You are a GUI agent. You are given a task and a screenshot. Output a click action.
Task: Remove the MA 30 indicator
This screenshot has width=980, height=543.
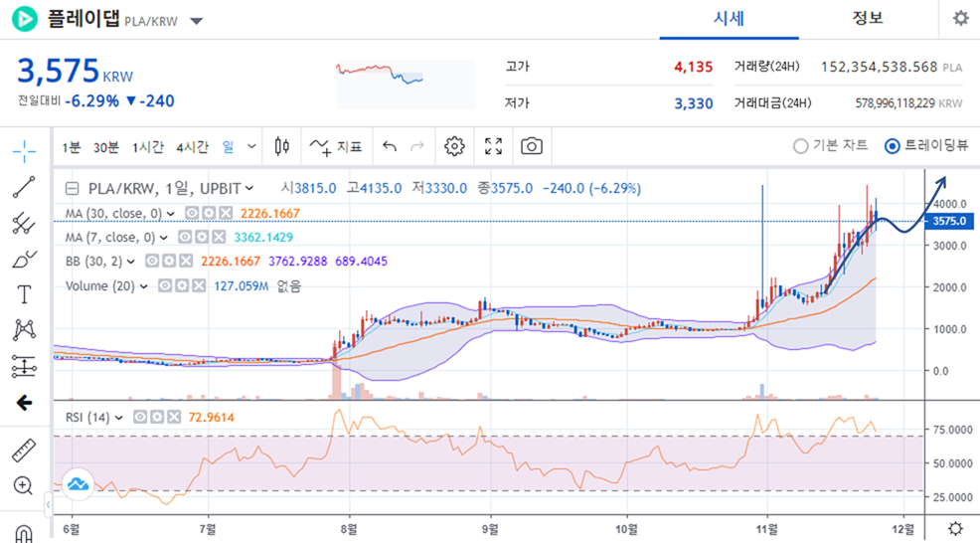pos(226,213)
